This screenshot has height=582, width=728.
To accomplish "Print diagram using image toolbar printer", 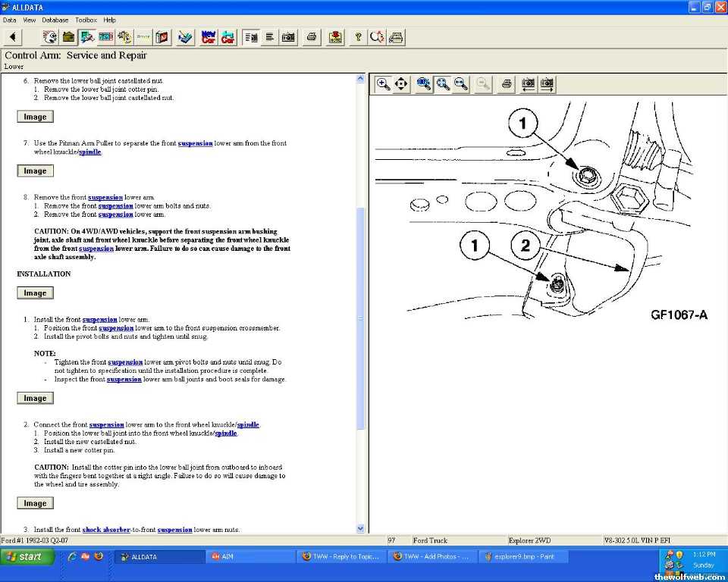I will coord(507,84).
